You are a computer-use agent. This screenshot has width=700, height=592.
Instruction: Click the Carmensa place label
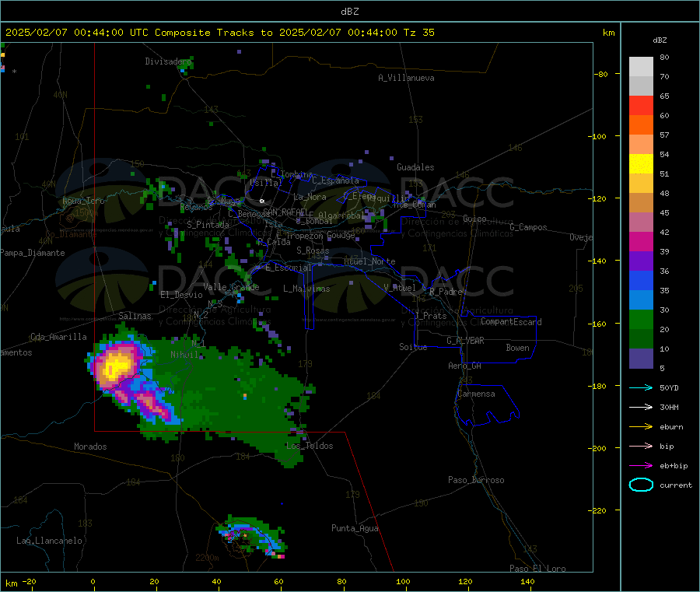pyautogui.click(x=476, y=394)
